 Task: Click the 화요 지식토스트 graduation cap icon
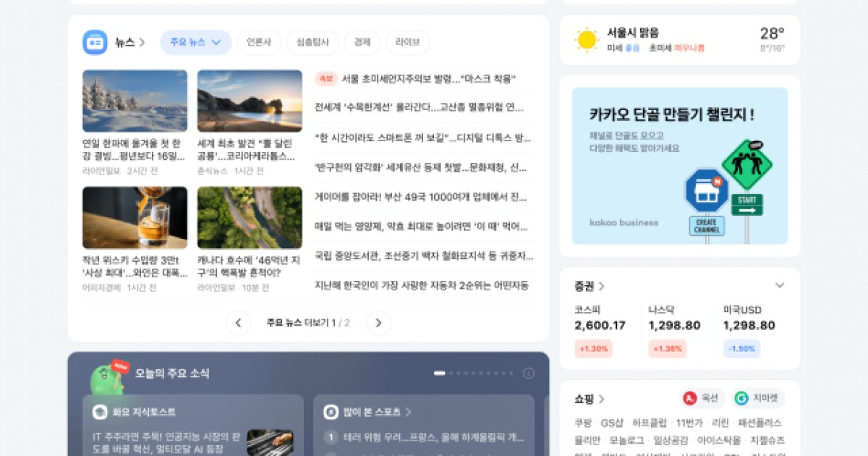click(x=100, y=412)
